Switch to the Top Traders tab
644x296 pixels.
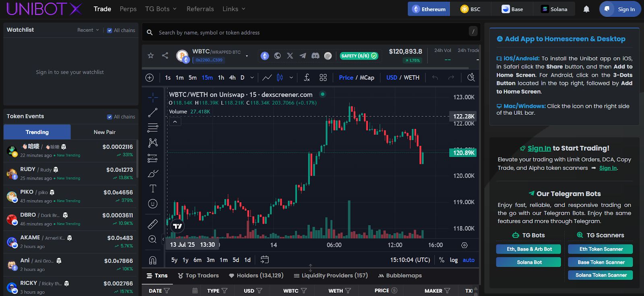coord(198,275)
